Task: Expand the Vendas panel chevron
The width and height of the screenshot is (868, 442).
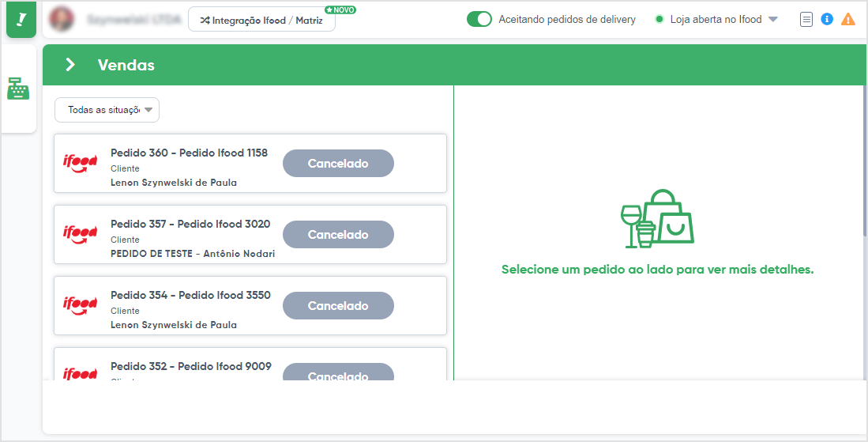Action: coord(70,65)
